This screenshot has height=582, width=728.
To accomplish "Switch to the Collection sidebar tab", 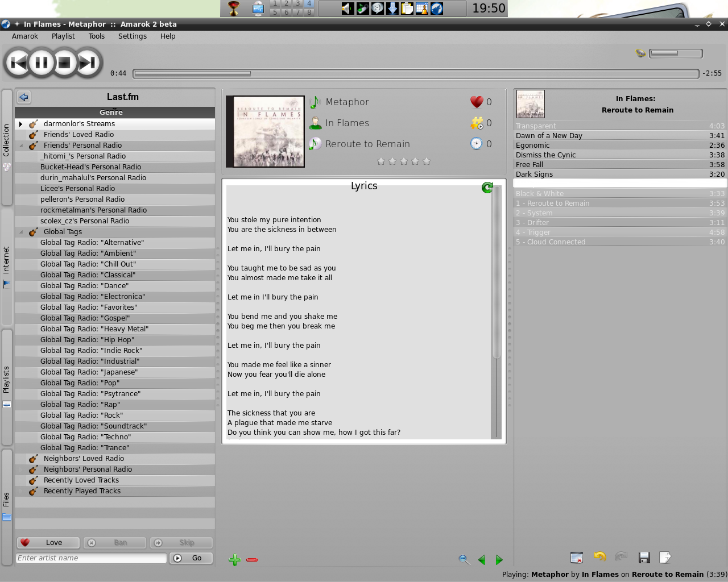I will click(x=7, y=147).
